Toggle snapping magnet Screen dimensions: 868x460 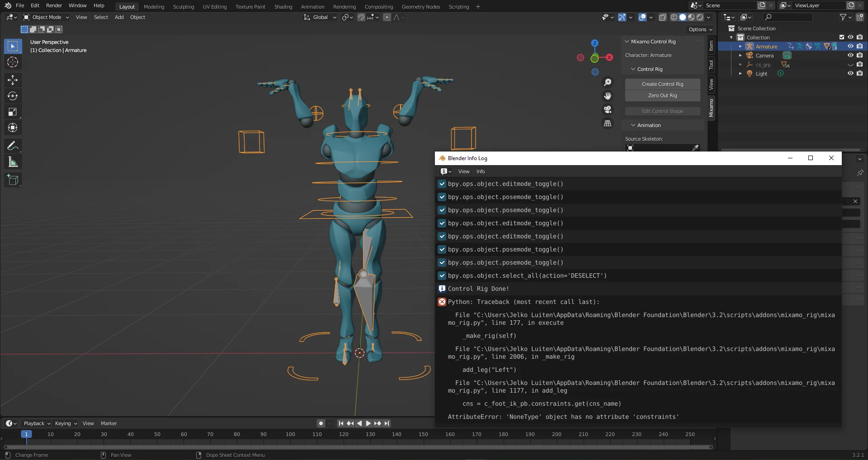361,17
